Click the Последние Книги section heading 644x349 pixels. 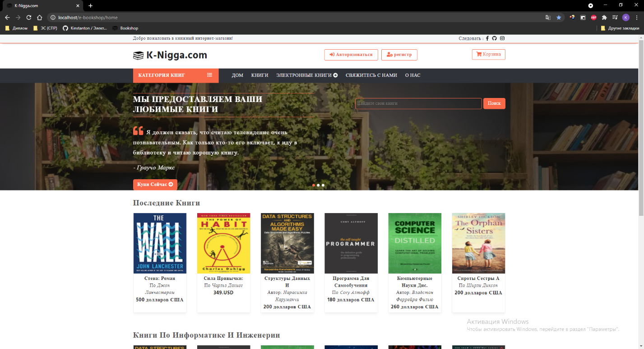pyautogui.click(x=167, y=203)
